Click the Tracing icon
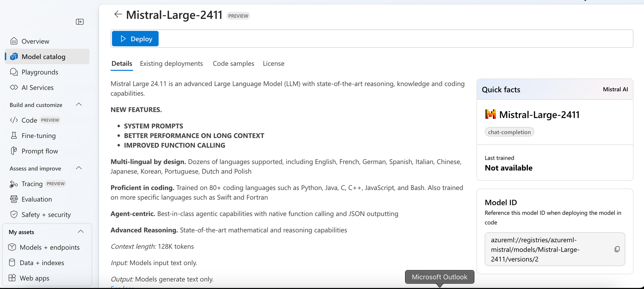644x289 pixels. (x=14, y=184)
